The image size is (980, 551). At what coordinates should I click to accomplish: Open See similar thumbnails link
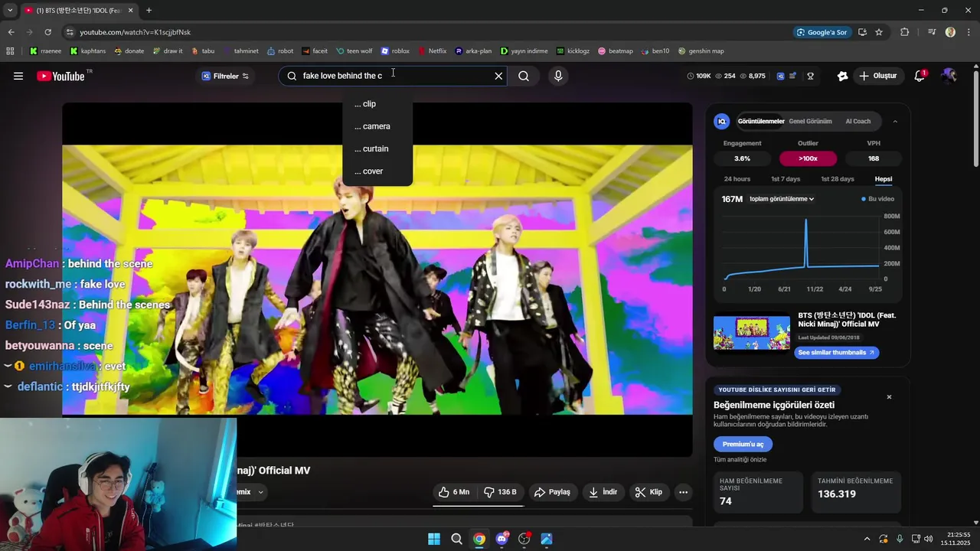coord(837,353)
